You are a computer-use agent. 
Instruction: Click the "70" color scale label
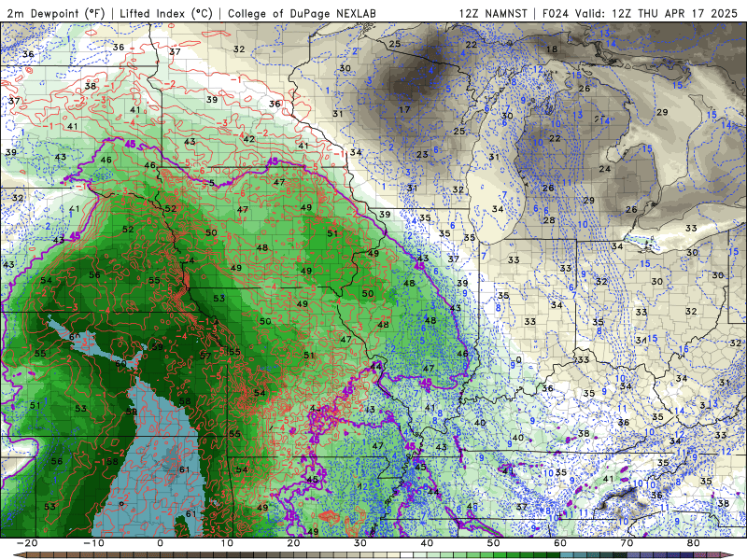(627, 543)
